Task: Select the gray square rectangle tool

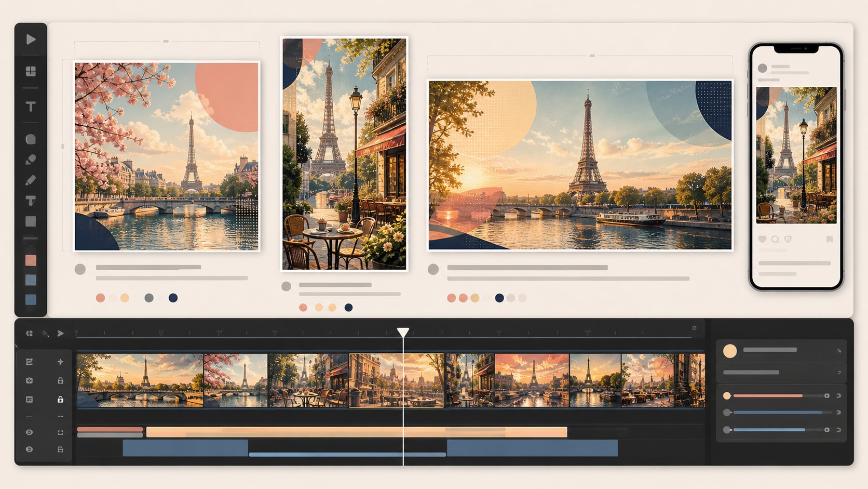Action: tap(31, 221)
